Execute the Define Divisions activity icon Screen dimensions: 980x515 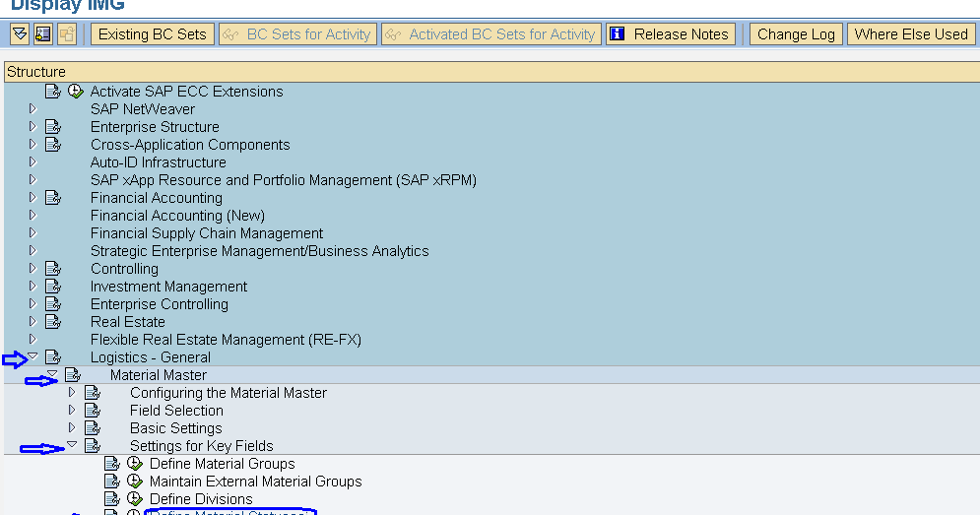[x=135, y=498]
